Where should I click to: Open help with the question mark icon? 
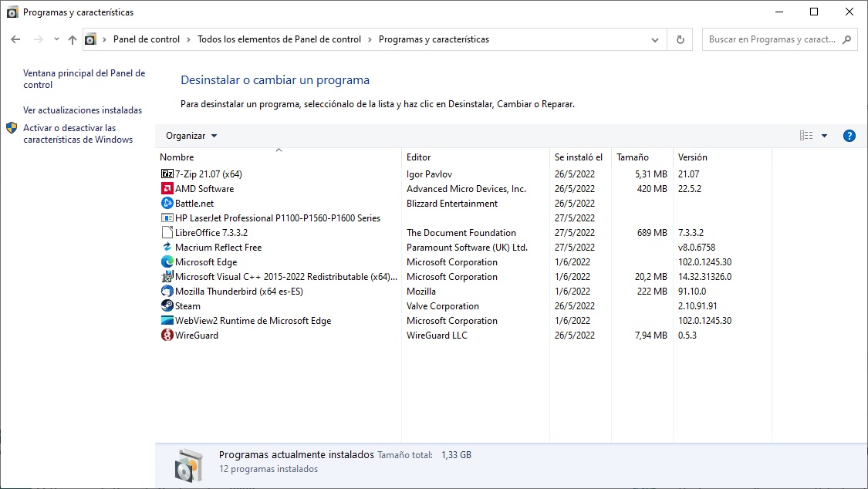pos(849,136)
